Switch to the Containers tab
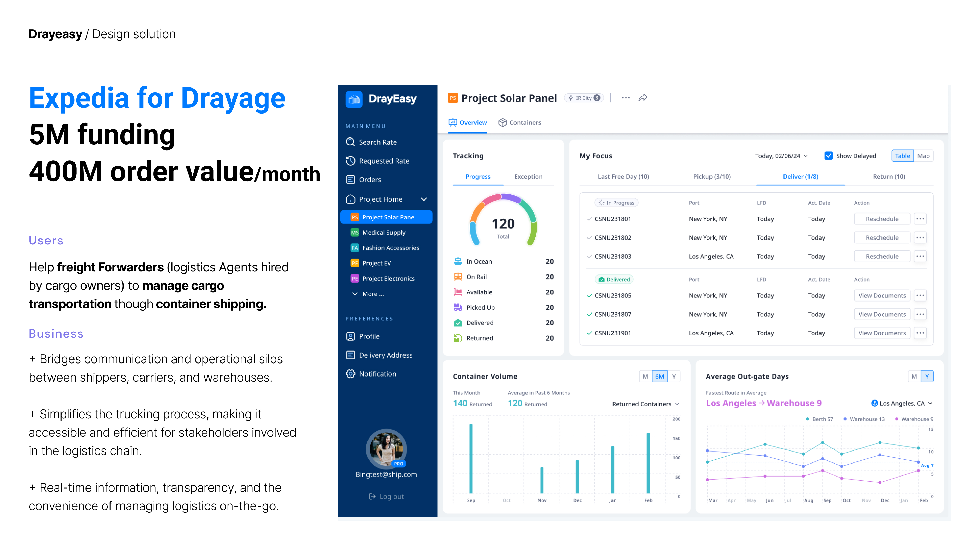This screenshot has width=980, height=551. [520, 122]
